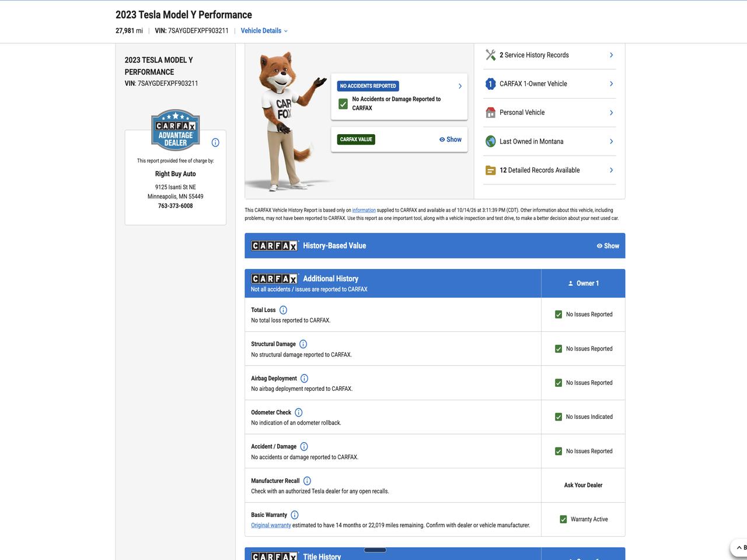Open Manufacturer Recall info icon
The width and height of the screenshot is (747, 560).
tap(307, 481)
